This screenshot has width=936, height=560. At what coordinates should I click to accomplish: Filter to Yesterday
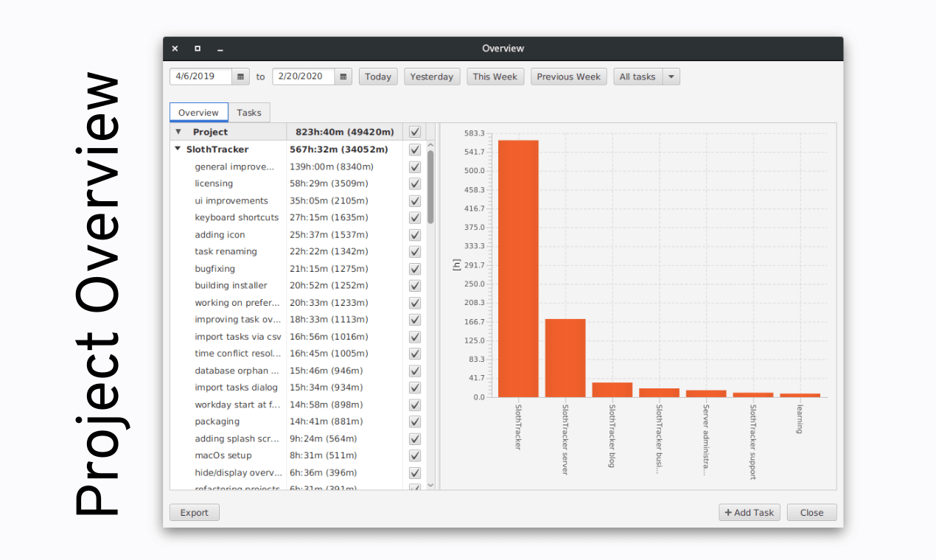pos(432,77)
